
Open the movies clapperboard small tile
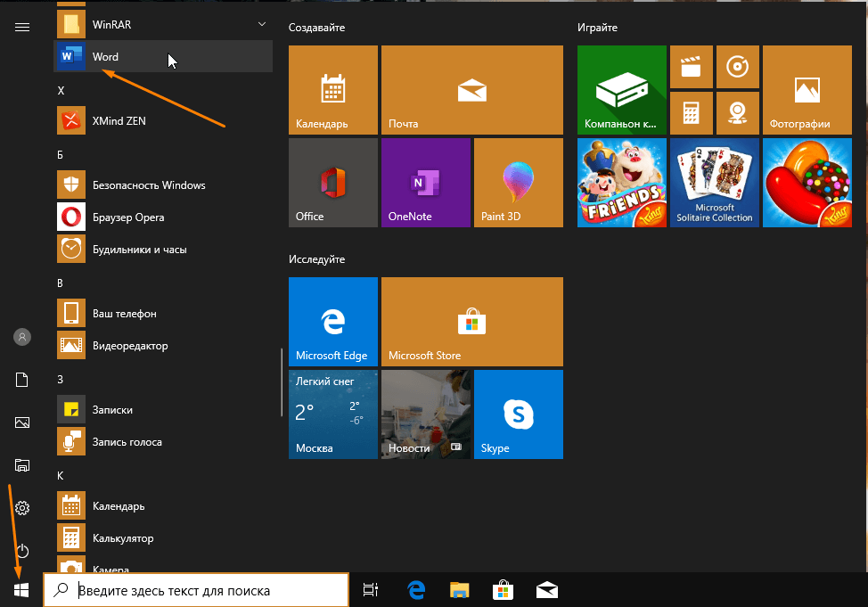coord(692,67)
